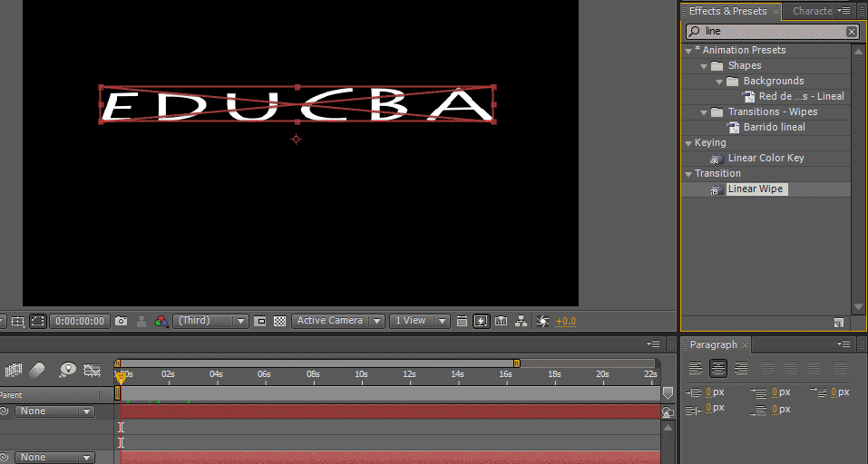
Task: Select the Linear Color Key effect
Action: (x=766, y=159)
